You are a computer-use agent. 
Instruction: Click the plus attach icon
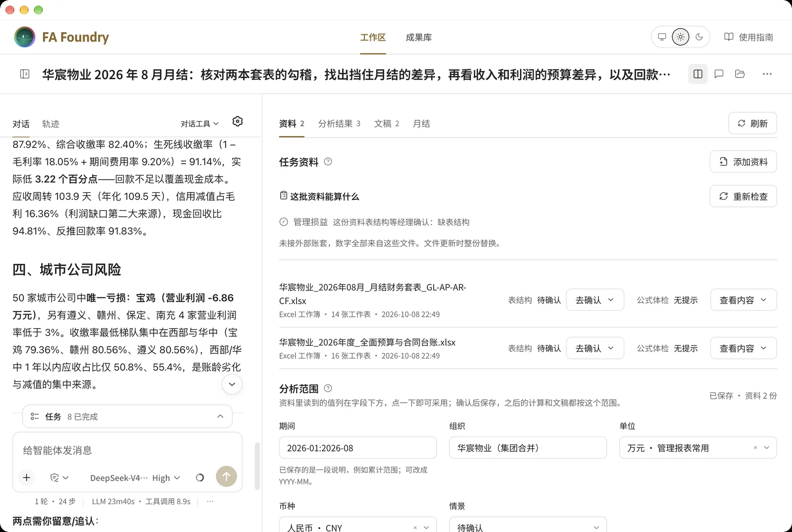tap(27, 478)
